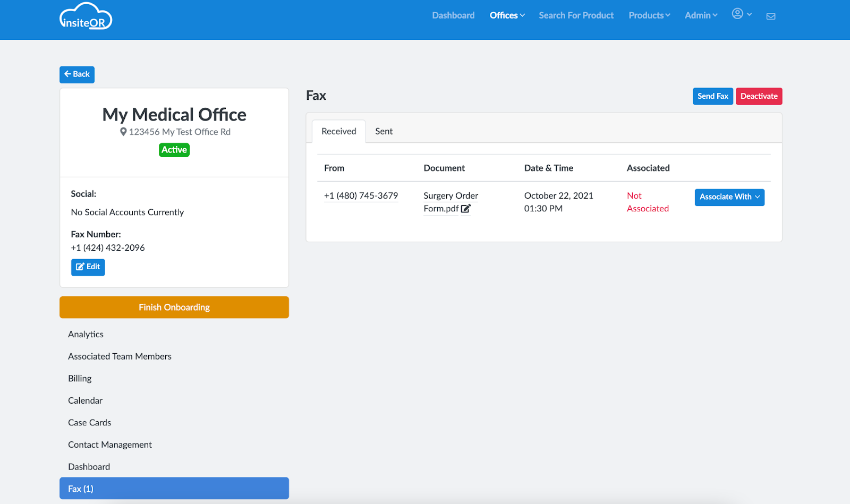Screen dimensions: 850x504
Task: Click the No Social Accounts Currently text
Action: point(127,212)
